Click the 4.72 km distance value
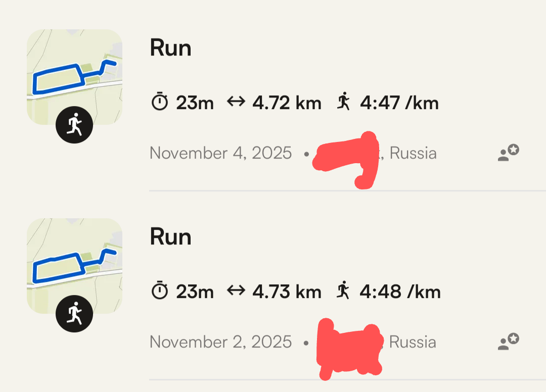This screenshot has width=546, height=392. [x=287, y=103]
